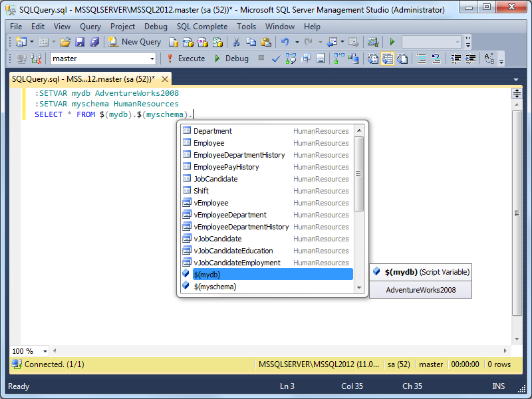Viewport: 532px width, 399px height.
Task: Click the Increase Indent icon
Action: coord(470,59)
